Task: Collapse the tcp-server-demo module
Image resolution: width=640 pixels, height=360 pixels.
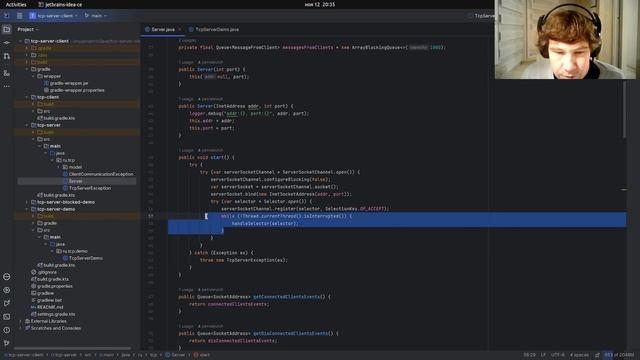Action: click(27, 209)
